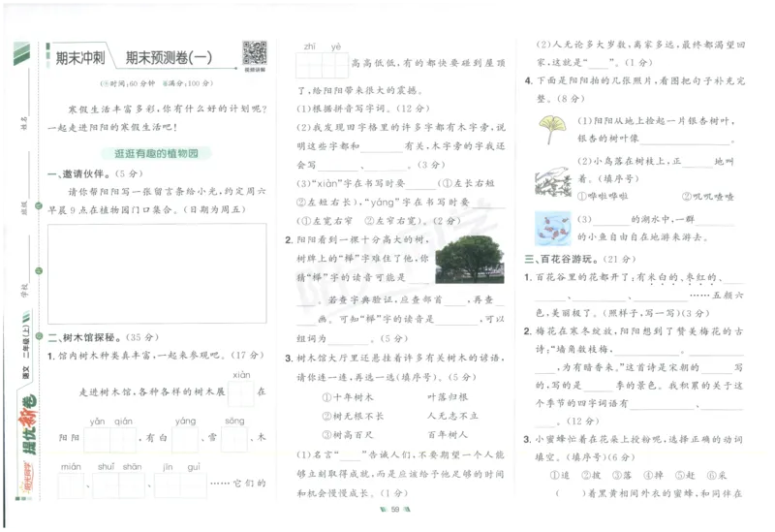This screenshot has width=775, height=532.
Task: Click the writing boxes under shuǐ shān
Action: [x=118, y=485]
